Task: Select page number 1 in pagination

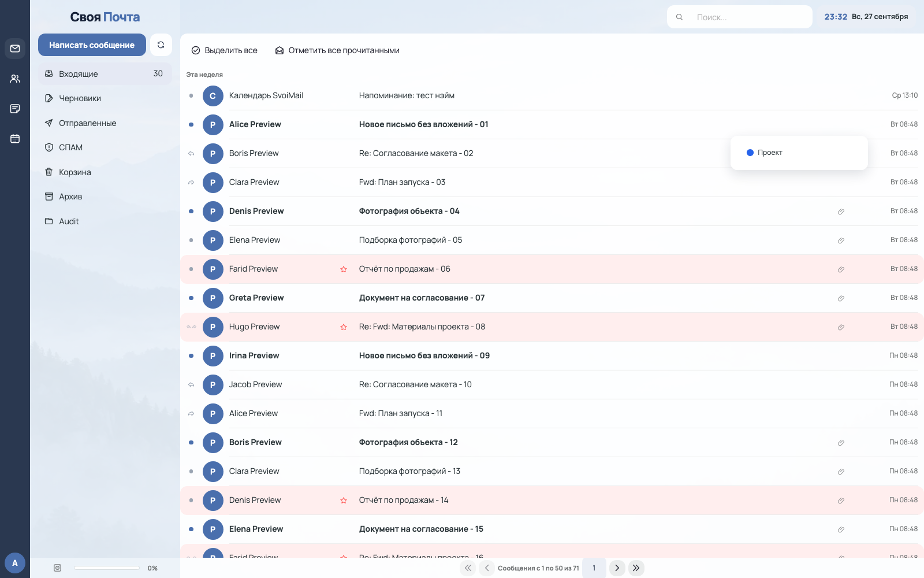Action: click(594, 568)
